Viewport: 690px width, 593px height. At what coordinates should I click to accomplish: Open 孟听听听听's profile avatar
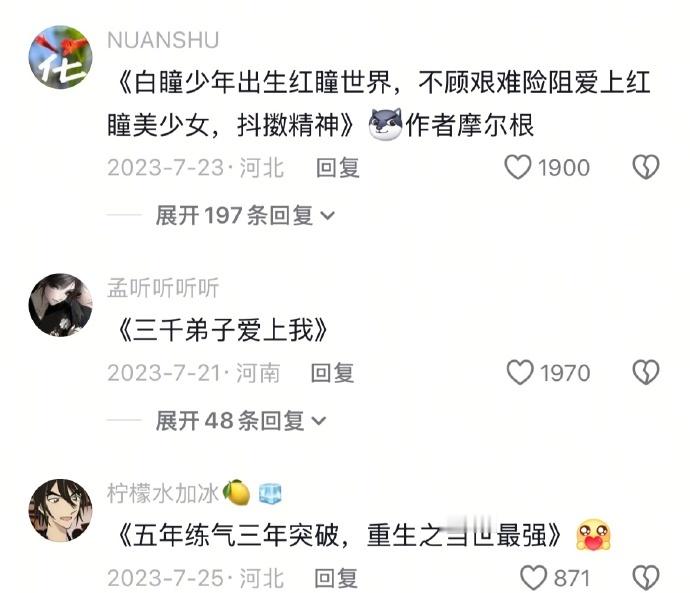61,305
